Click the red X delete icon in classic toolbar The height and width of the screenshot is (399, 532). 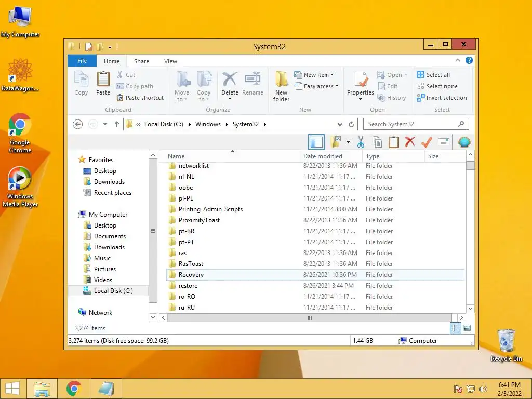coord(410,141)
